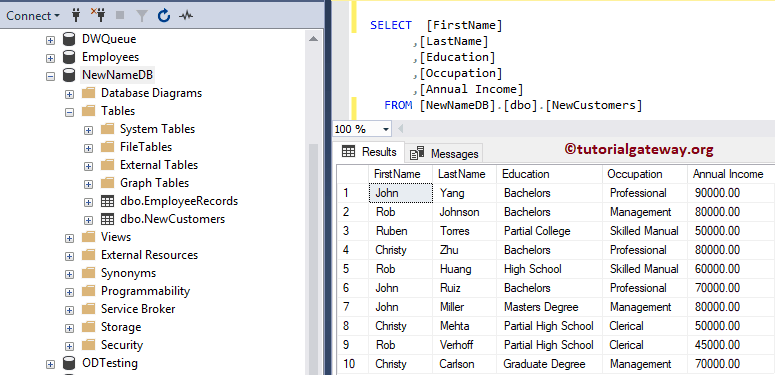
Task: Open the Connect dropdown in Object Explorer
Action: pos(33,16)
